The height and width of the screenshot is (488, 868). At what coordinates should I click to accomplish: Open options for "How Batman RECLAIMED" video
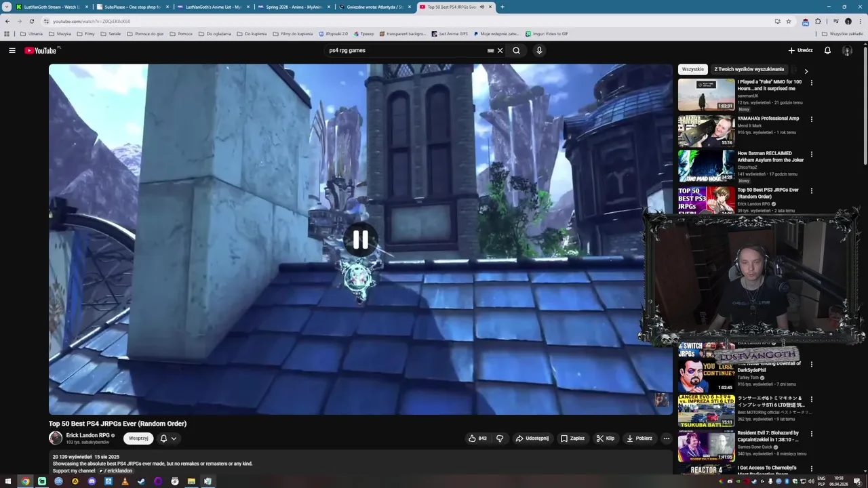coord(811,155)
